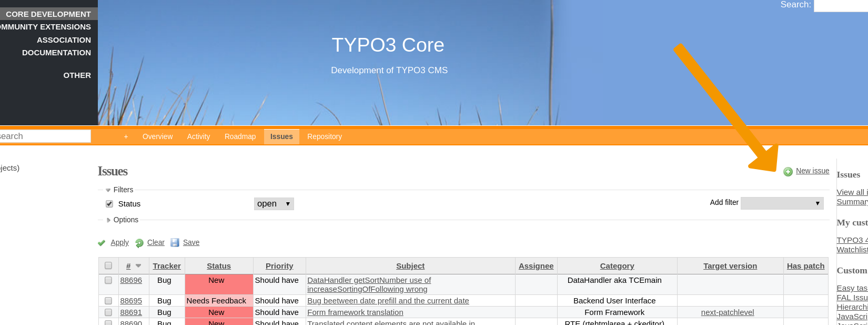Select ASSOCIATION menu item
Image resolution: width=868 pixels, height=325 pixels.
64,40
